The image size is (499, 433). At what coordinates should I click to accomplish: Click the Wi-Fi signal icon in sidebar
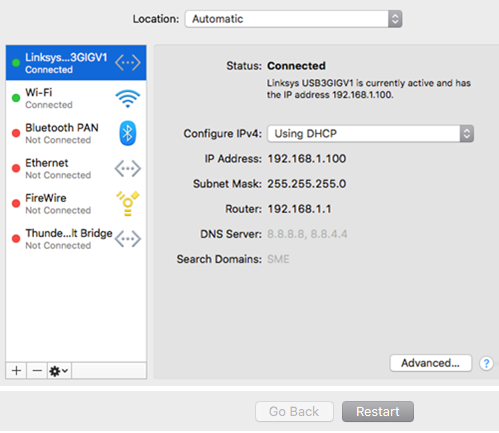pyautogui.click(x=128, y=99)
